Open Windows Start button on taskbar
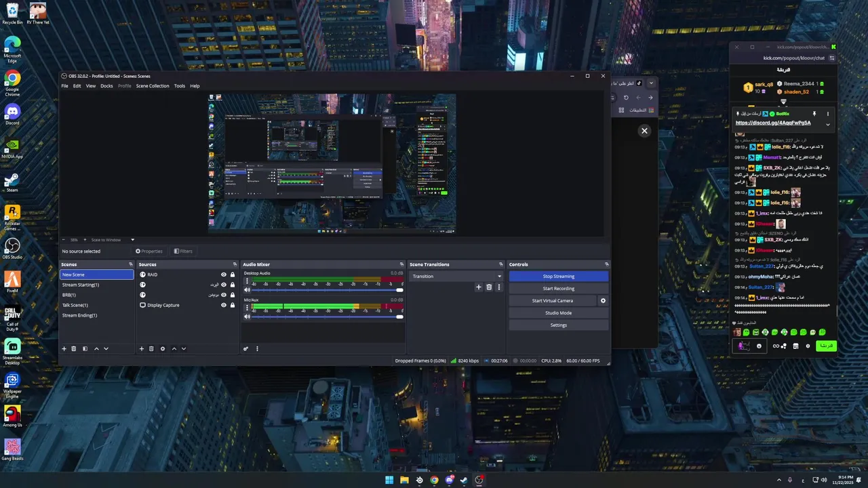The height and width of the screenshot is (488, 868). point(389,480)
